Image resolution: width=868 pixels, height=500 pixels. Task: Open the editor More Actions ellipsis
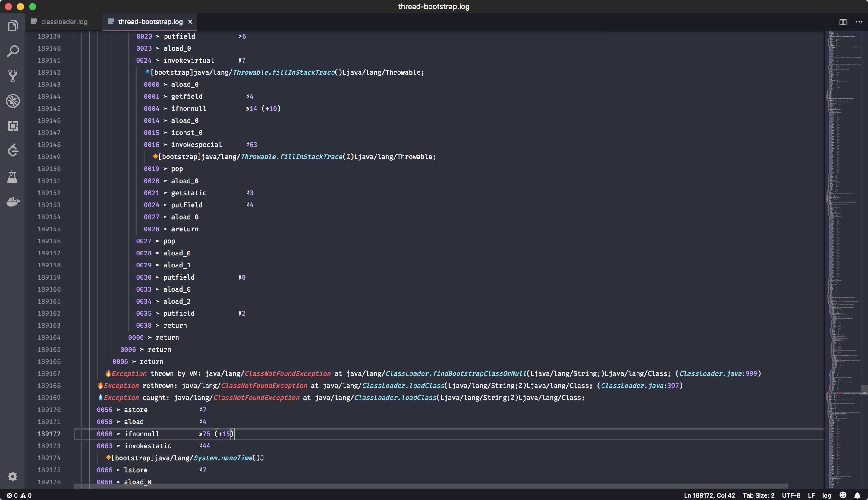coord(859,22)
